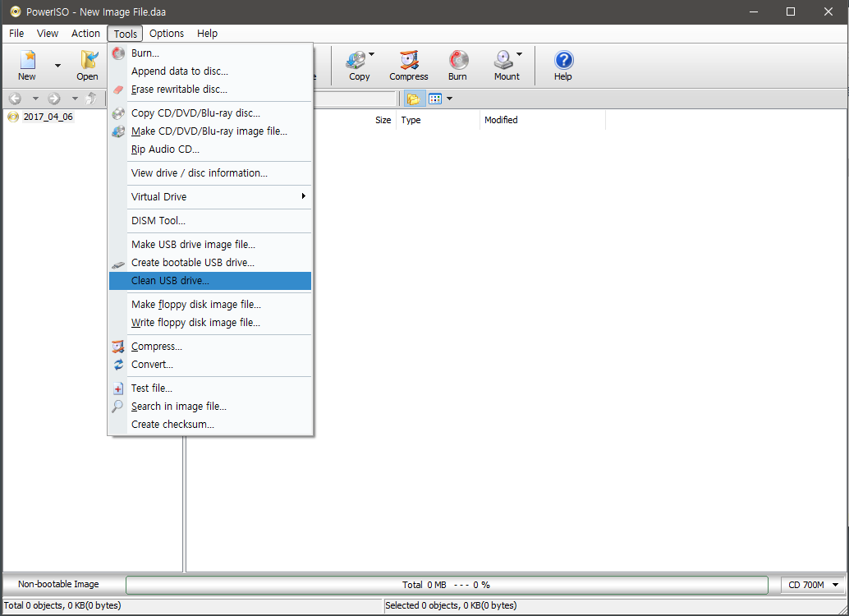Screen dimensions: 849x616
Task: Click the Burn toolbar icon
Action: coord(457,65)
